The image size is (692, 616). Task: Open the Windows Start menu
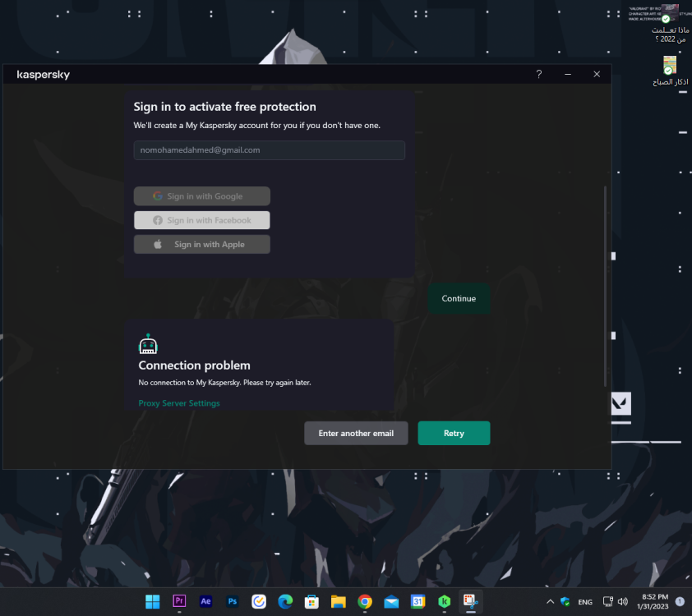point(153,601)
